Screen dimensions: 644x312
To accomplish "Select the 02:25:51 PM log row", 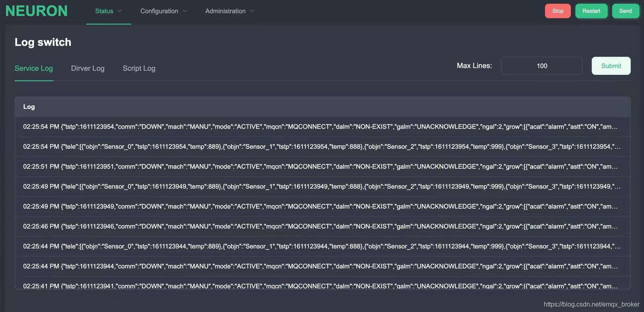I will tap(322, 166).
